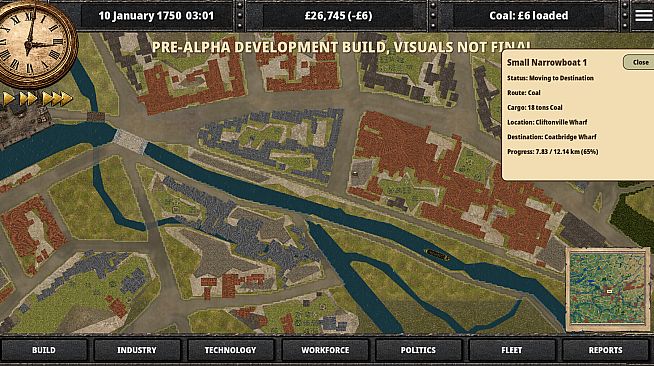Image resolution: width=654 pixels, height=366 pixels.
Task: Open the hamburger main menu
Action: [x=643, y=15]
